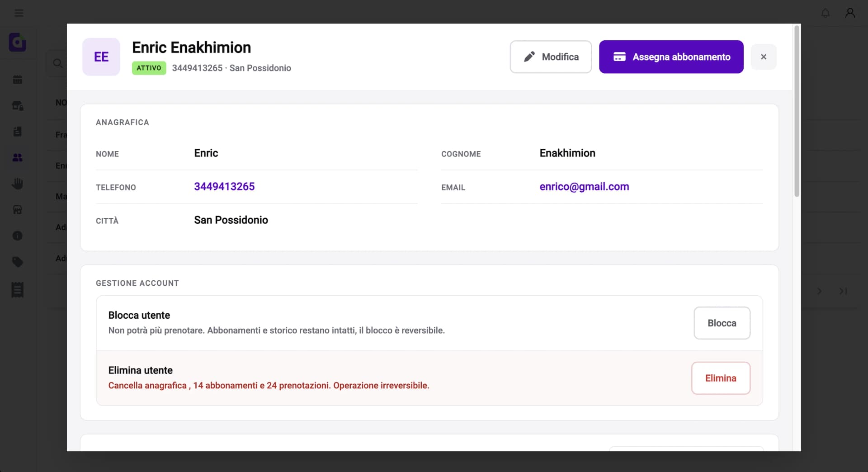Click the Modifica button

pyautogui.click(x=551, y=57)
